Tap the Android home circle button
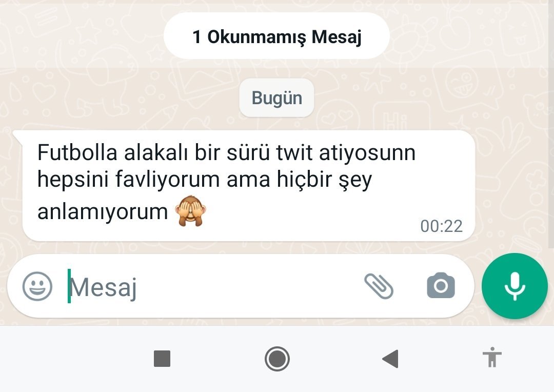 coord(277,359)
